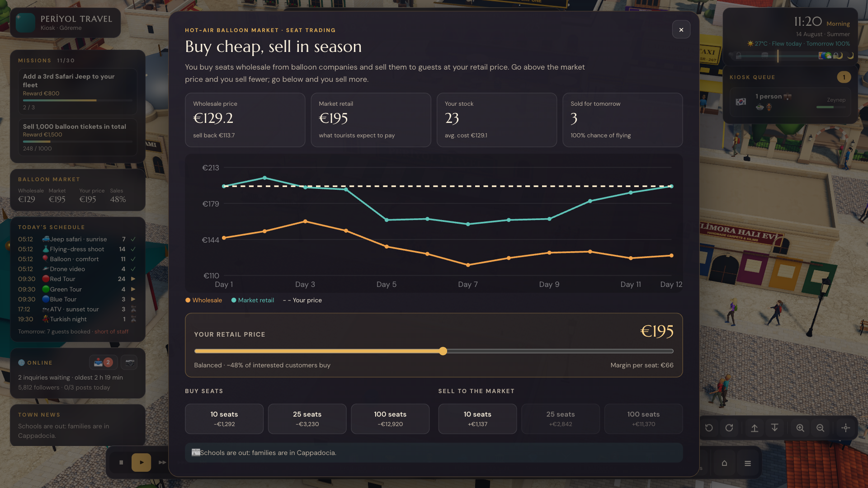This screenshot has height=488, width=868.
Task: Adjust the retail price slider handle
Action: point(443,351)
